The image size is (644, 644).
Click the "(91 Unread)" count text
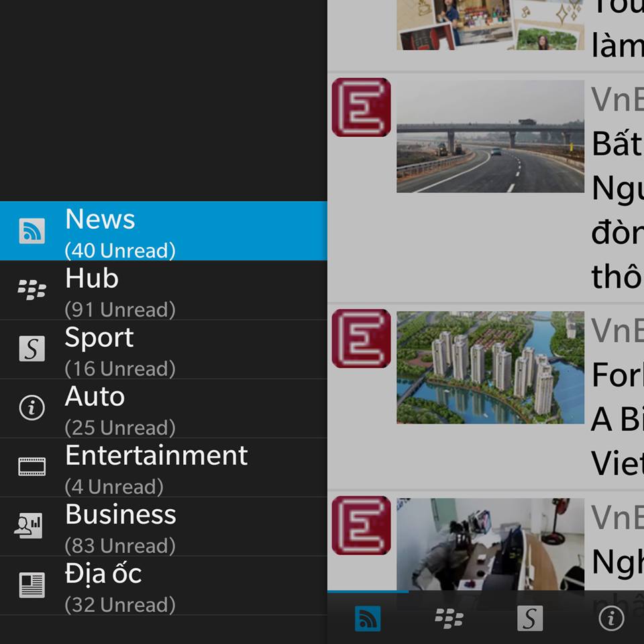click(120, 310)
